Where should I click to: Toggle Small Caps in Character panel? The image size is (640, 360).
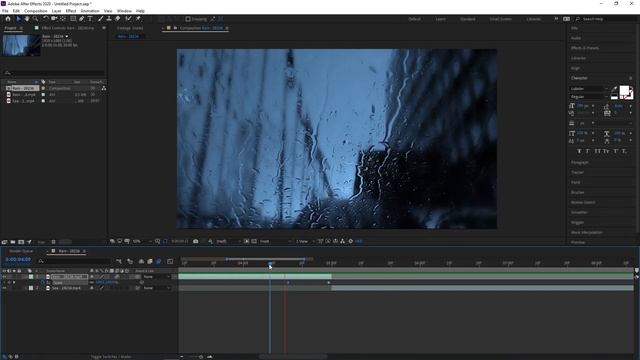(x=606, y=151)
